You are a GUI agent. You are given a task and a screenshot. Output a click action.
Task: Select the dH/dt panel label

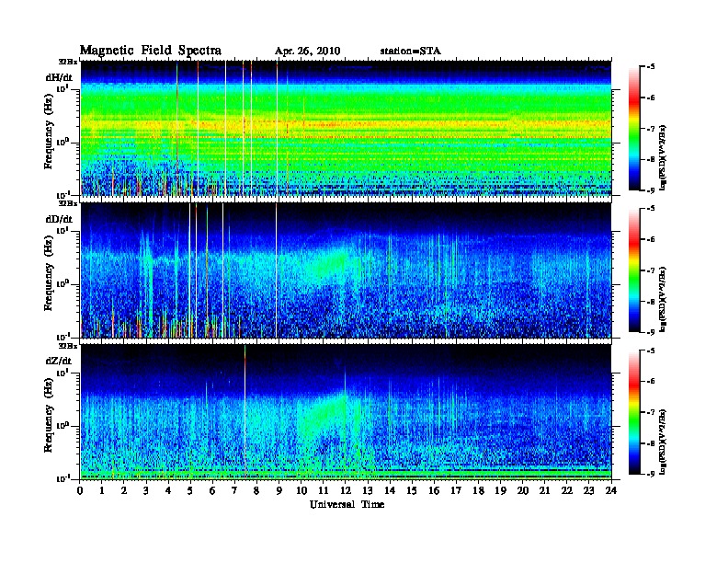[59, 78]
